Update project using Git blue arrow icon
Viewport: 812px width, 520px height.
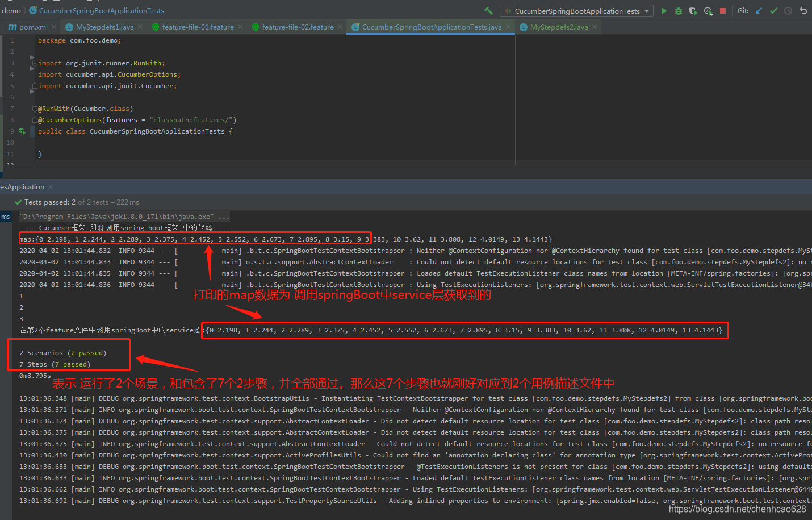pos(759,11)
